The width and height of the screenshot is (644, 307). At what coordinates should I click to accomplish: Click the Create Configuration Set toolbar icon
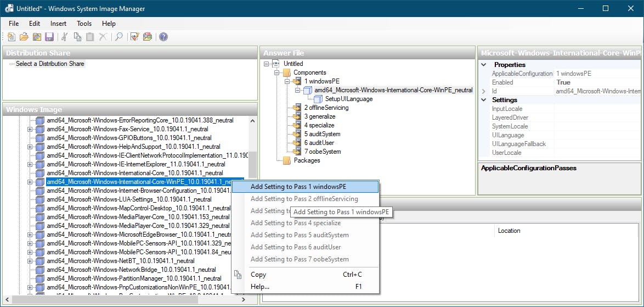147,37
